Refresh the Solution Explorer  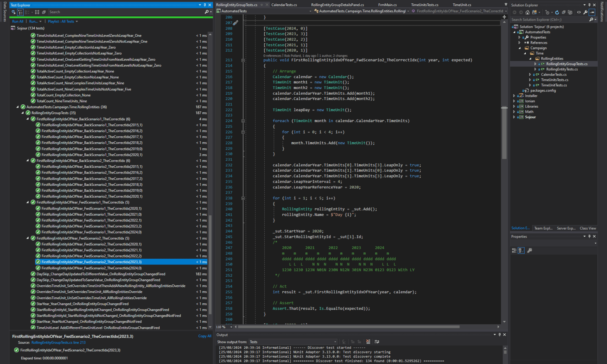(x=557, y=12)
